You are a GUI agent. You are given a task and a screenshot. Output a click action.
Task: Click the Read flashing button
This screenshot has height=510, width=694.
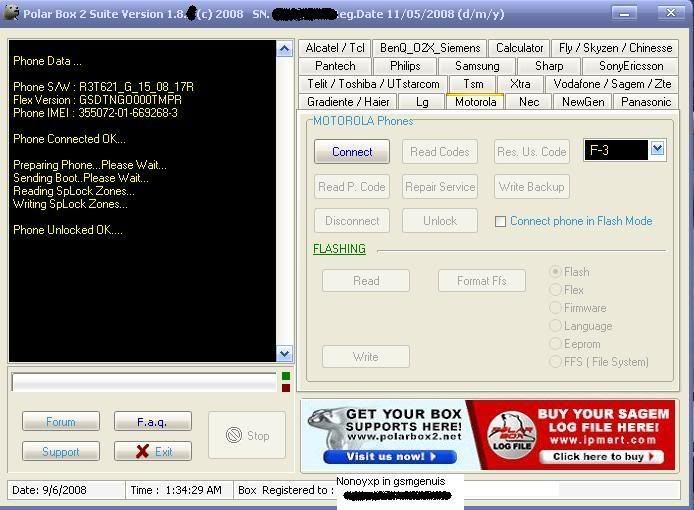point(366,281)
